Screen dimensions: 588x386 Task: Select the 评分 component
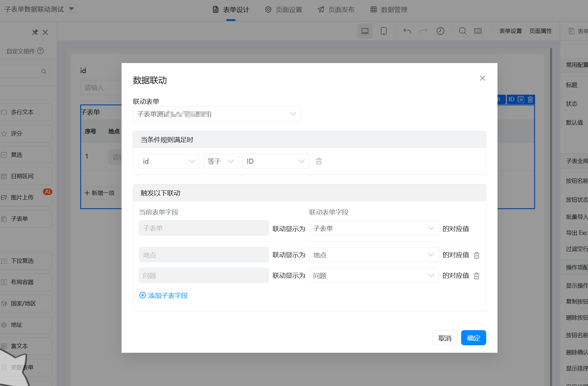(x=26, y=134)
